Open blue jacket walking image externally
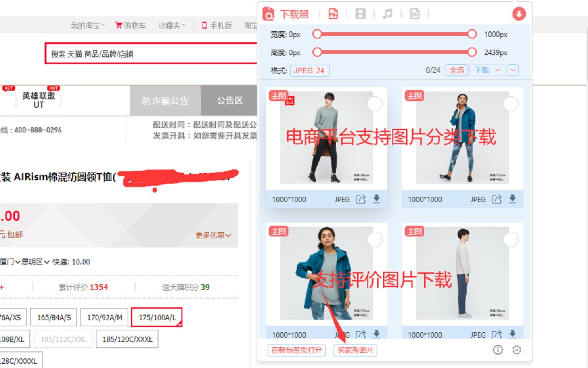 [x=497, y=199]
